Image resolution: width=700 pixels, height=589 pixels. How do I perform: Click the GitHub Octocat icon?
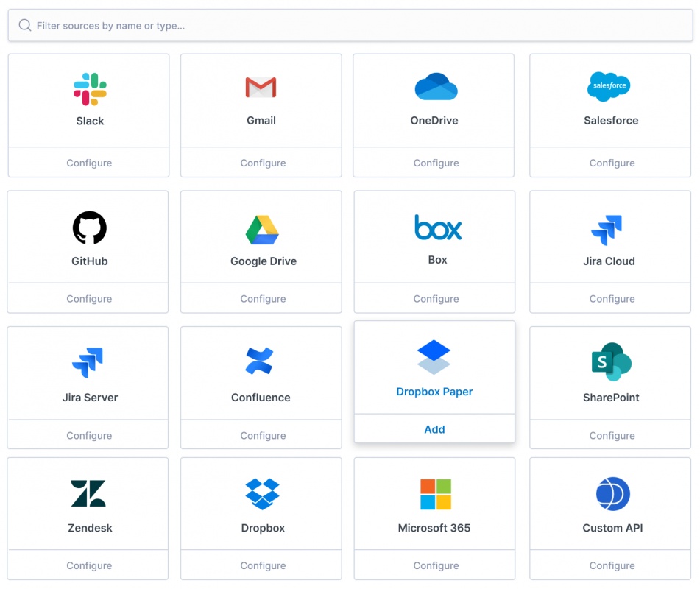[x=90, y=228]
